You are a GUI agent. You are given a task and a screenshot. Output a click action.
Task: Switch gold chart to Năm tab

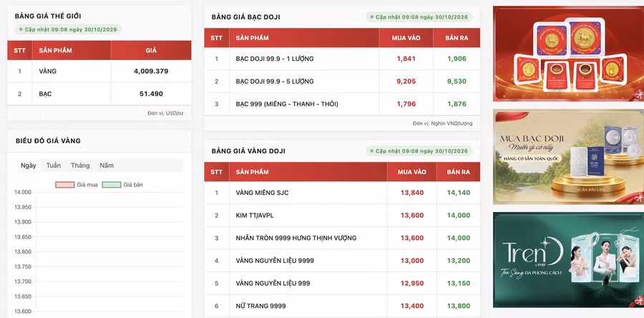point(107,165)
